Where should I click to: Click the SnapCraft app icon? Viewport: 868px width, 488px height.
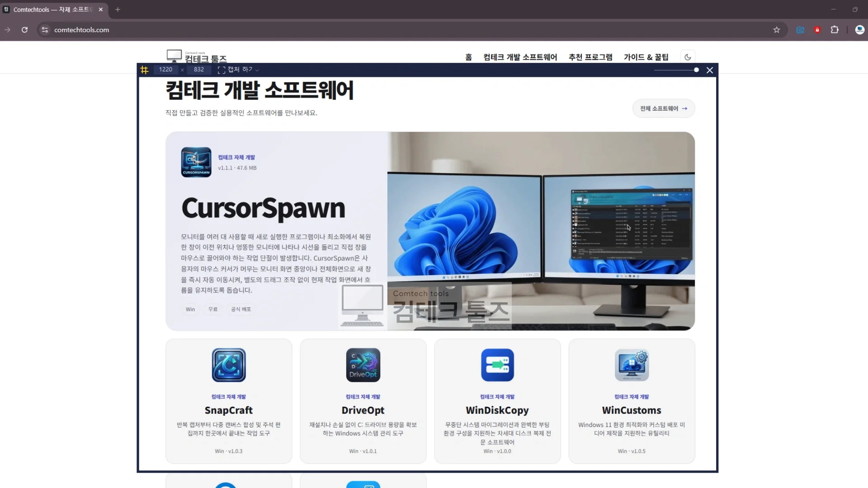(x=229, y=365)
